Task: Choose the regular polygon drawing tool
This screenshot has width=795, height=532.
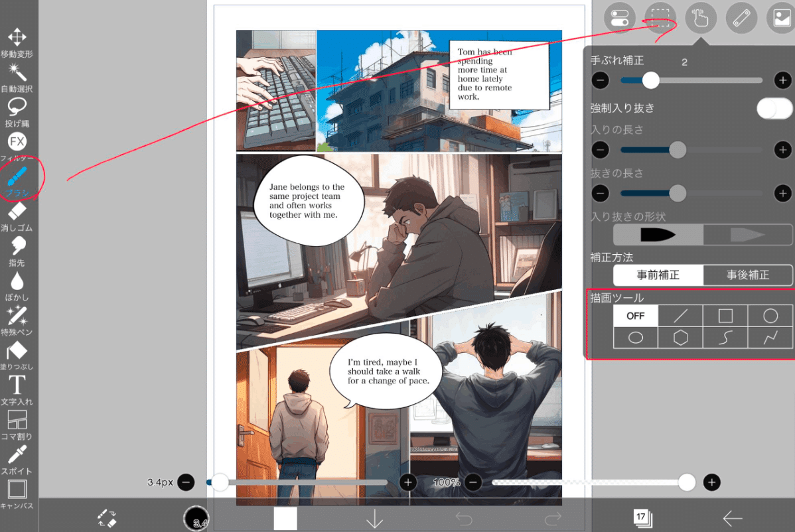Action: (680, 338)
